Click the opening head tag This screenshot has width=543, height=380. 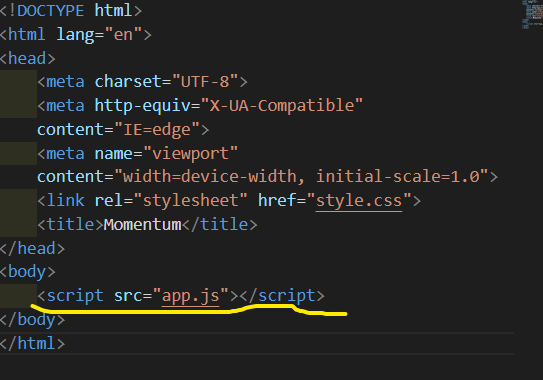28,58
